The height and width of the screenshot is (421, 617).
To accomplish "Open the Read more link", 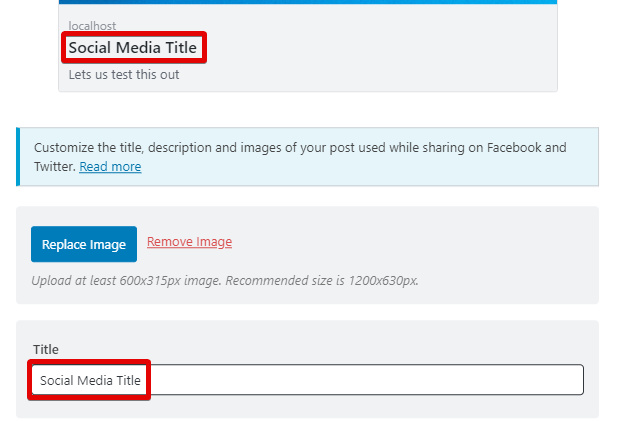I will [x=110, y=167].
